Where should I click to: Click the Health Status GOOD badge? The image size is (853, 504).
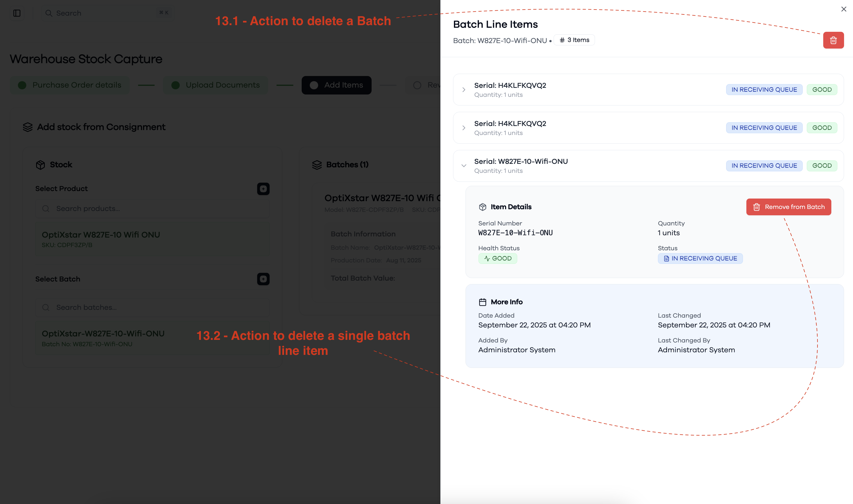coord(498,258)
